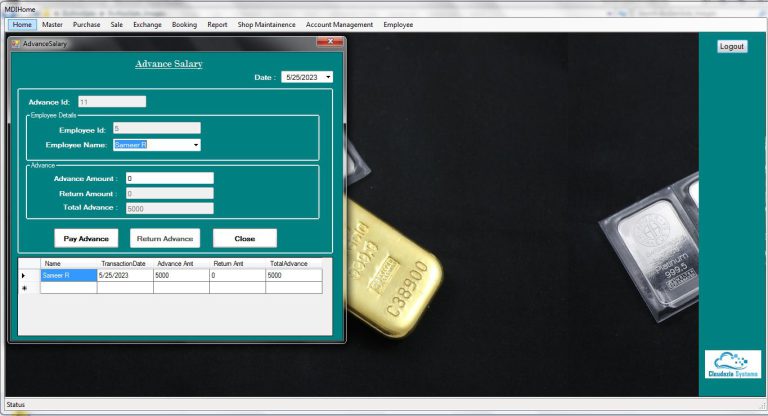Click the TransactionDate column header
The height and width of the screenshot is (416, 768).
(124, 263)
